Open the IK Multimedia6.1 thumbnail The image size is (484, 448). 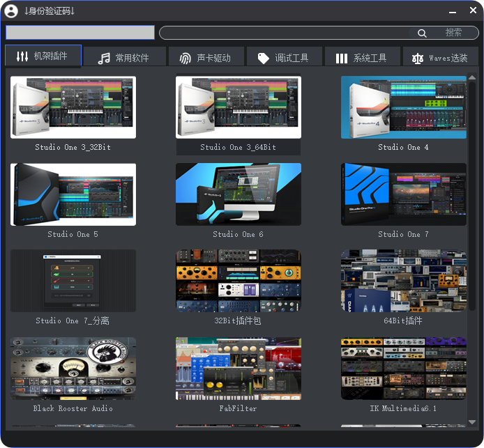pos(404,369)
